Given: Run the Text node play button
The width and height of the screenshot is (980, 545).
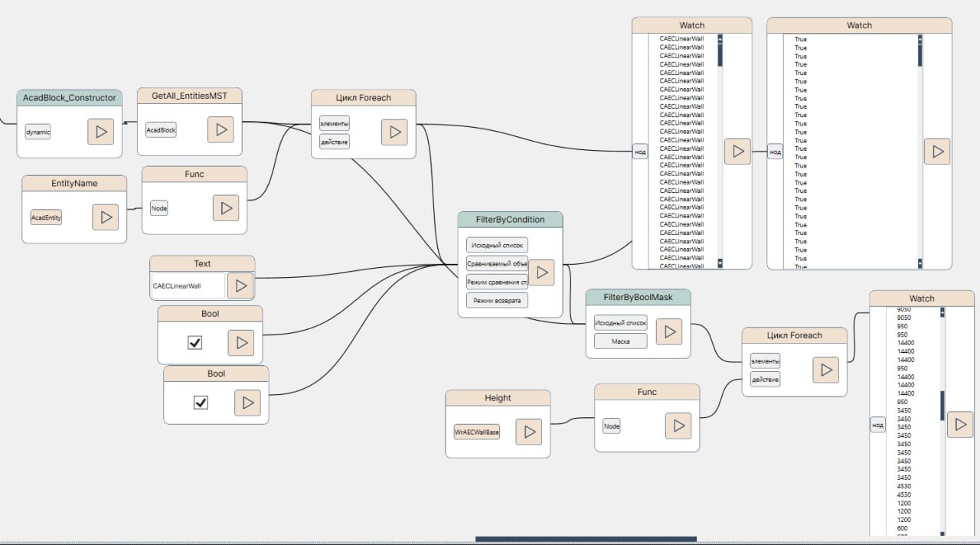Looking at the screenshot, I should click(240, 286).
